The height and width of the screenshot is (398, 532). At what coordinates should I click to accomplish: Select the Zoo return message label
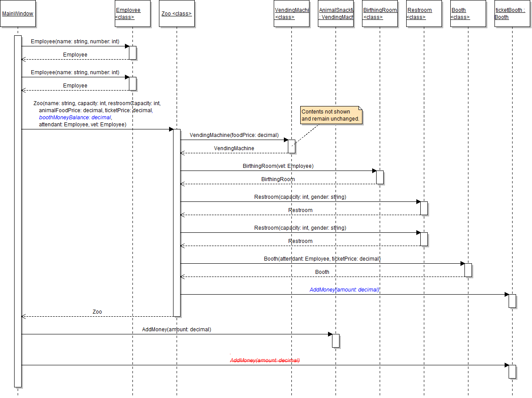click(97, 312)
